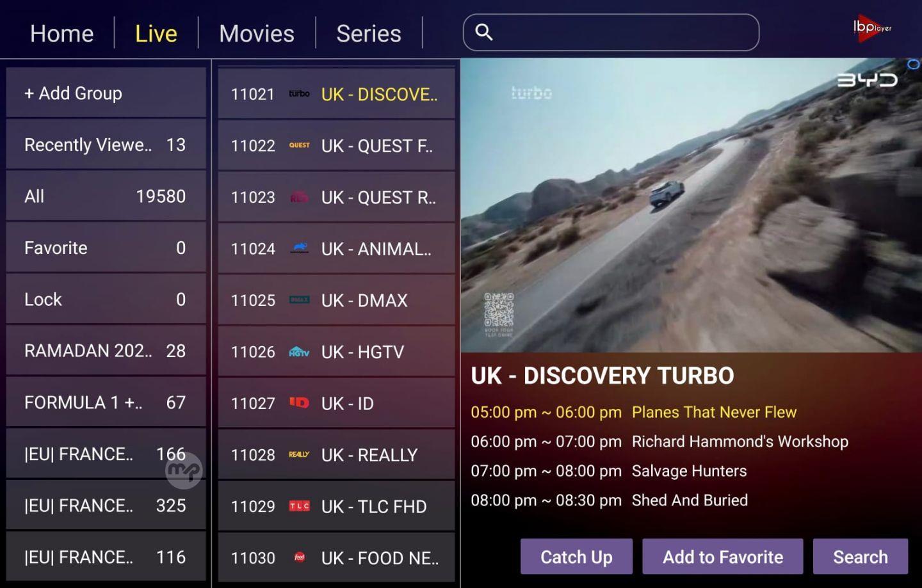Click the HGTV channel logo
This screenshot has height=588, width=922.
point(299,351)
